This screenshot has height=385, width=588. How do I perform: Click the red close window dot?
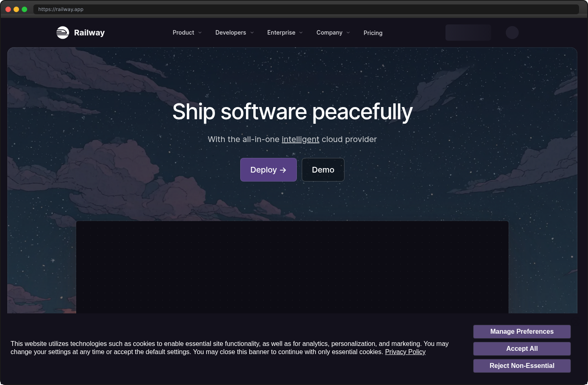8,9
